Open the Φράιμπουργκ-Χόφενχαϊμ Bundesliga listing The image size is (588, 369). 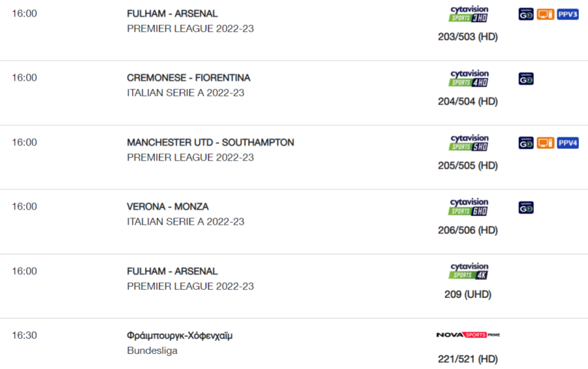pyautogui.click(x=294, y=344)
